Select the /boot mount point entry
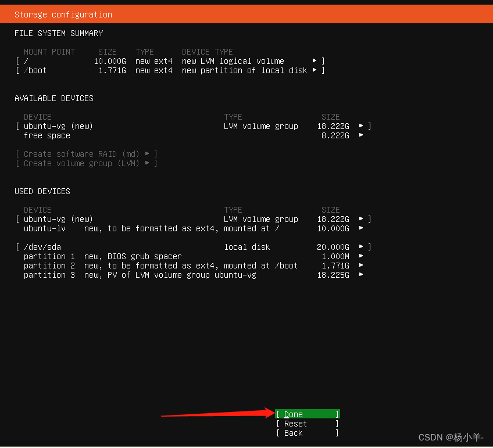493x448 pixels. pyautogui.click(x=170, y=70)
